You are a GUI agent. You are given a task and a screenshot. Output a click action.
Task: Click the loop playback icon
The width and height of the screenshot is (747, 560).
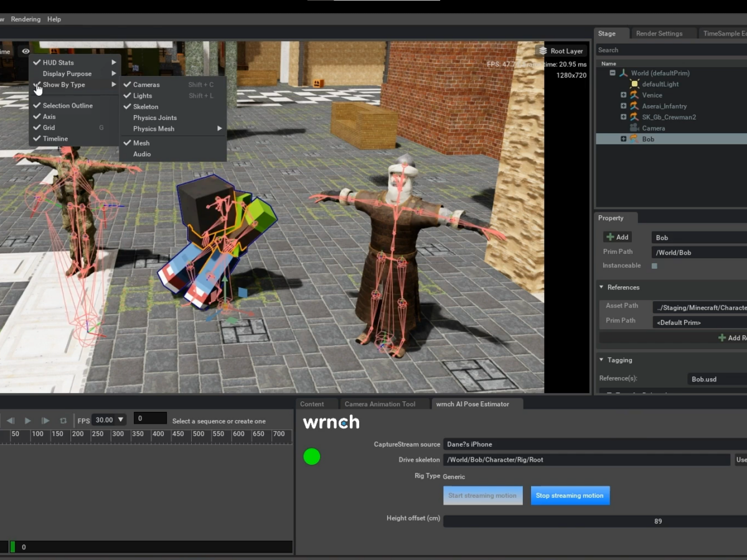pyautogui.click(x=63, y=421)
